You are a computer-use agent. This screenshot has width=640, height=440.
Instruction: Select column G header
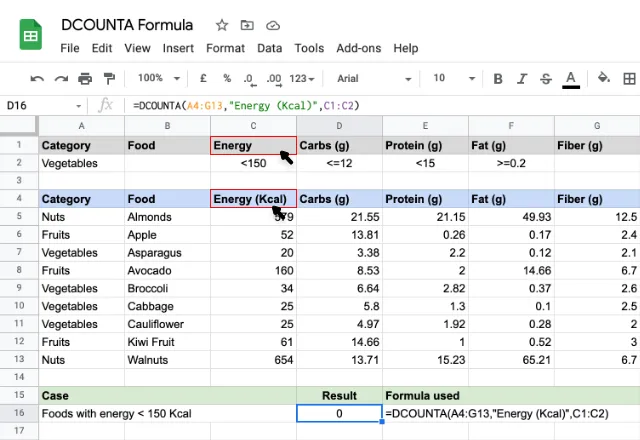point(597,126)
